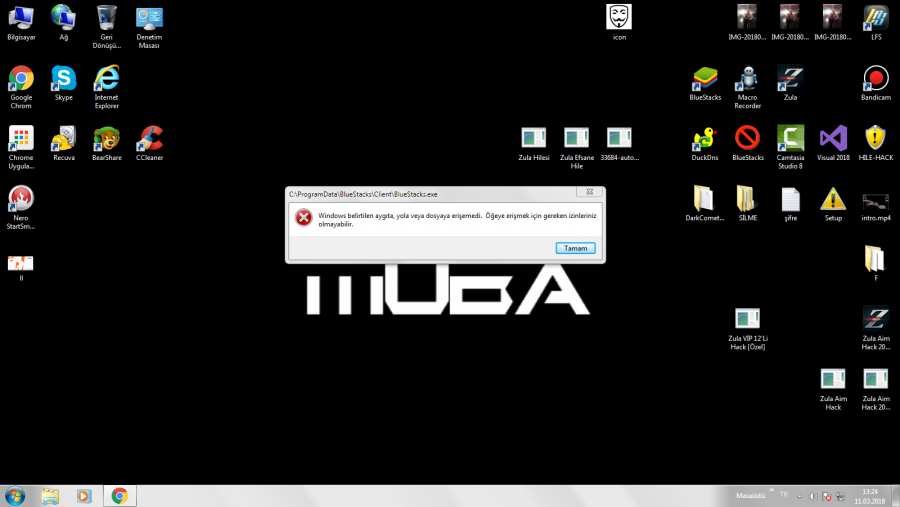The image size is (900, 507).
Task: Select the CCleaner desktop shortcut
Action: [149, 144]
